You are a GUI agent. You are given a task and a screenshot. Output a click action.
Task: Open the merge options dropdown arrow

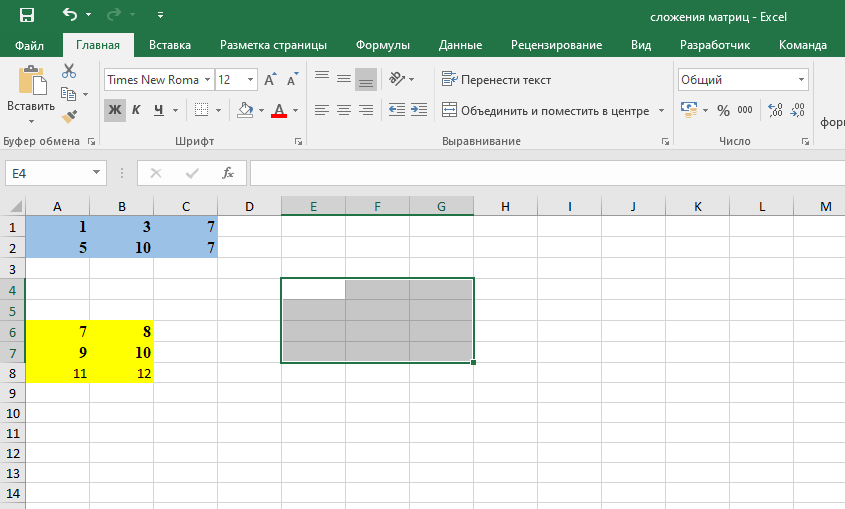coord(661,110)
